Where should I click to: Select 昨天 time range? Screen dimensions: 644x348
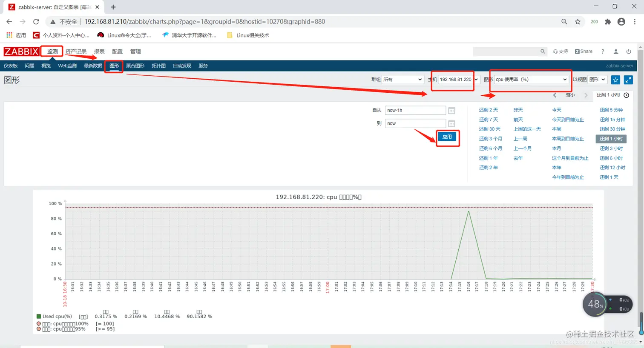518,110
